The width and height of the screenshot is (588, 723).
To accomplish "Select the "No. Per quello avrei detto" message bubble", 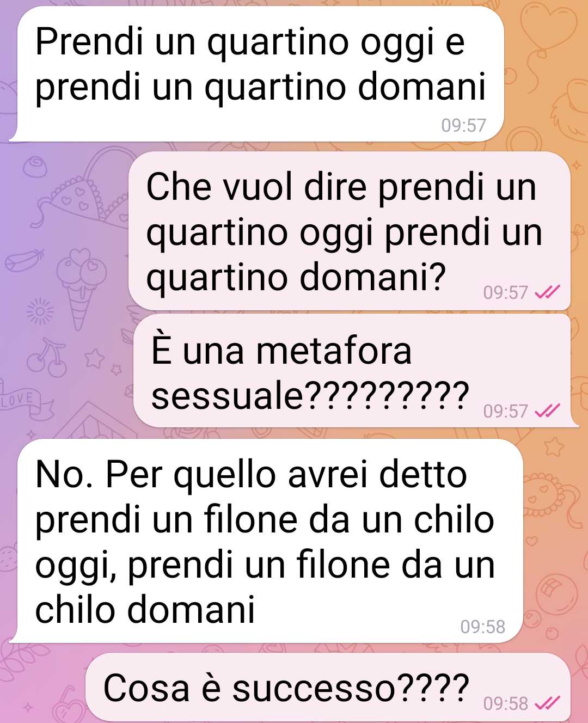I will click(266, 541).
